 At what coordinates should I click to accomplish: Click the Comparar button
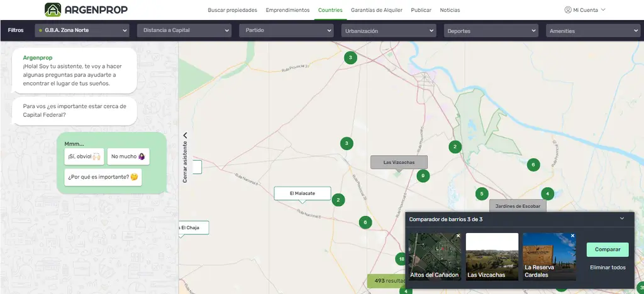pos(608,249)
